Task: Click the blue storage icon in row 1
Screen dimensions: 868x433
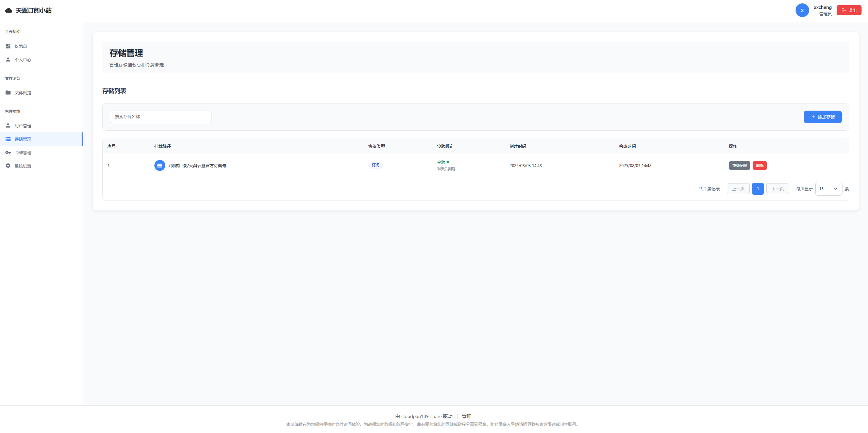Action: coord(160,165)
